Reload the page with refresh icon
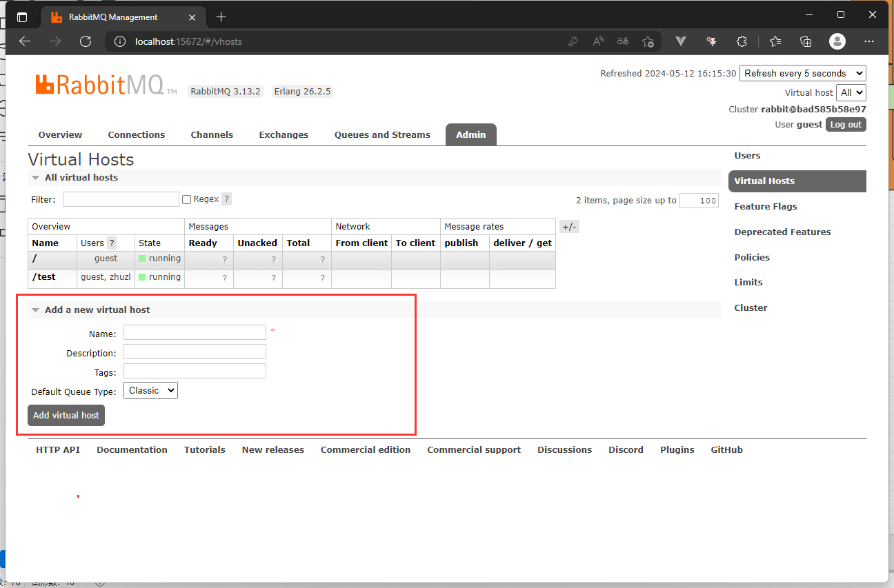 pos(86,41)
